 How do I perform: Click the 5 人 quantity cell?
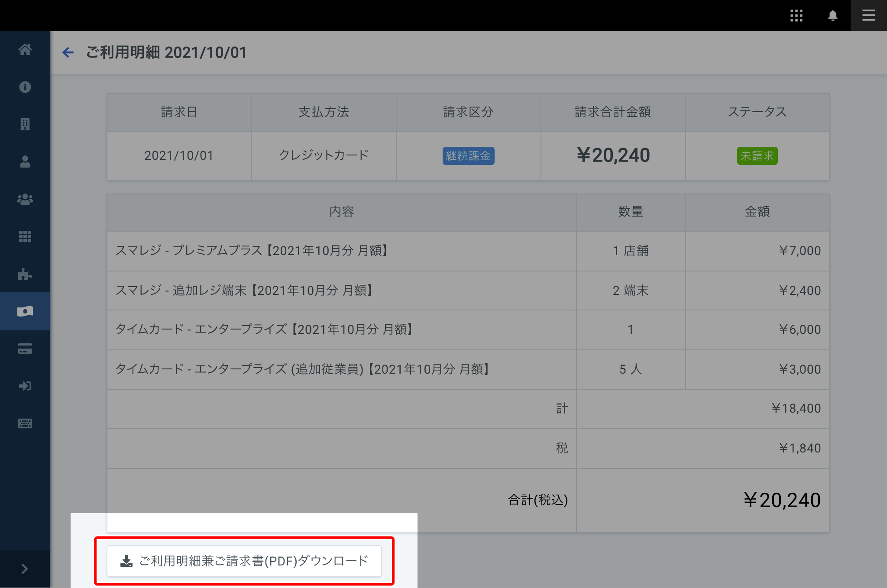631,369
